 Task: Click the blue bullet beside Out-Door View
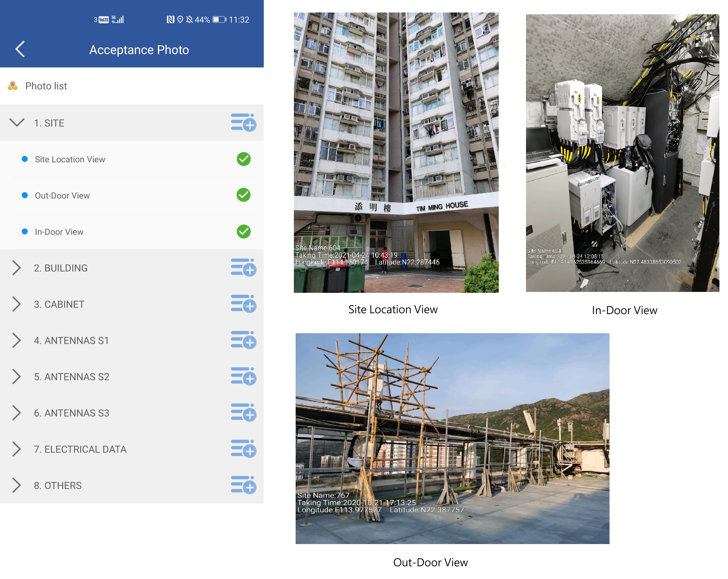25,195
